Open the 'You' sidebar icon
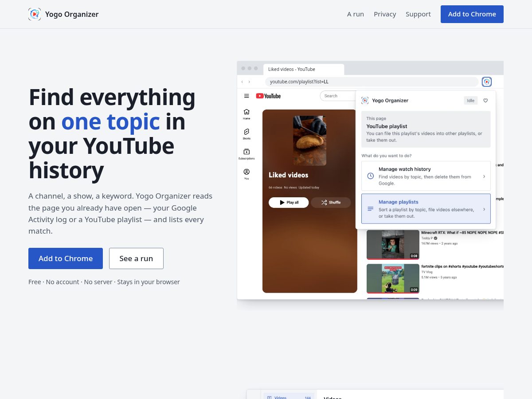Screen dimensions: 532x399 pos(246,174)
